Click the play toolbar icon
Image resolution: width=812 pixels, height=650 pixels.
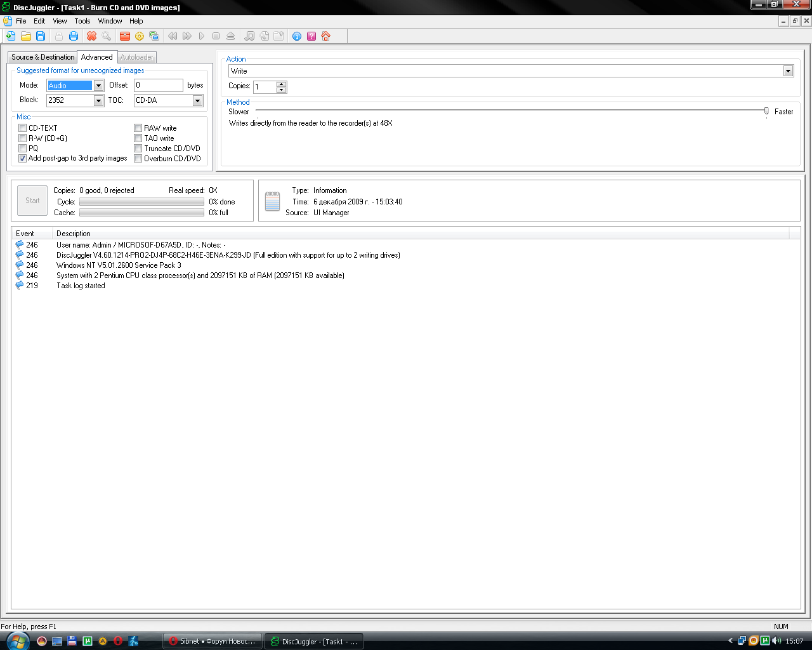202,36
